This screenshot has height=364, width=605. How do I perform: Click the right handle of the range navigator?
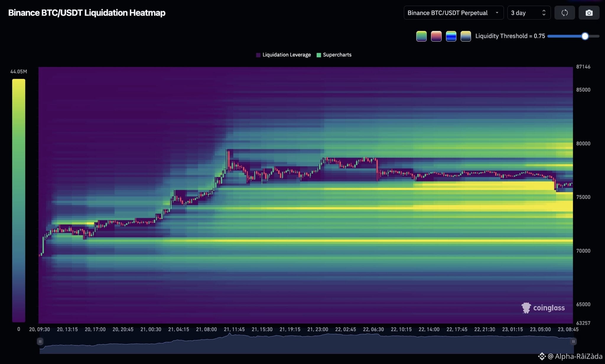(x=573, y=341)
